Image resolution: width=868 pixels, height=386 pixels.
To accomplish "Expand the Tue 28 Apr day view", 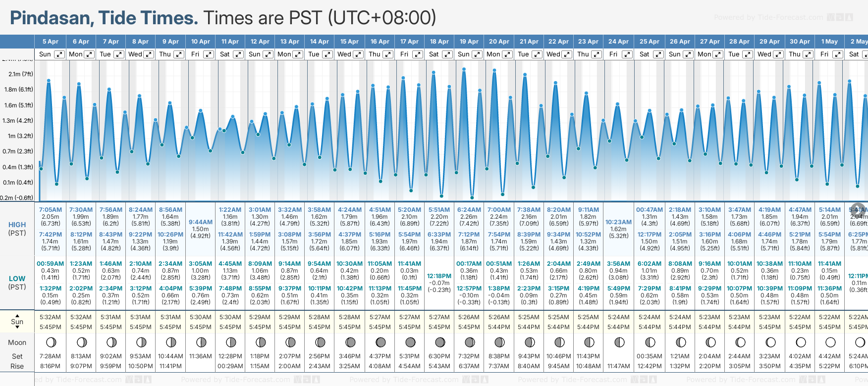I will 748,54.
